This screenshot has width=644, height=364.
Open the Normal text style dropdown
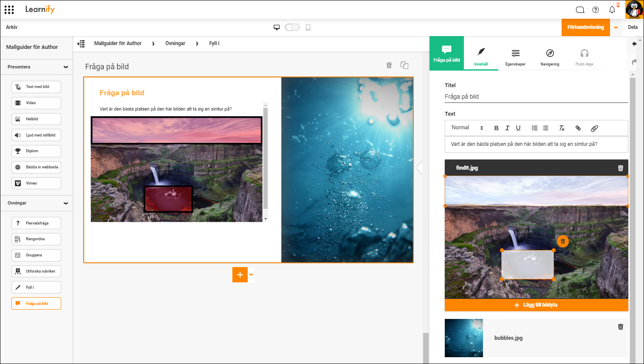click(467, 128)
